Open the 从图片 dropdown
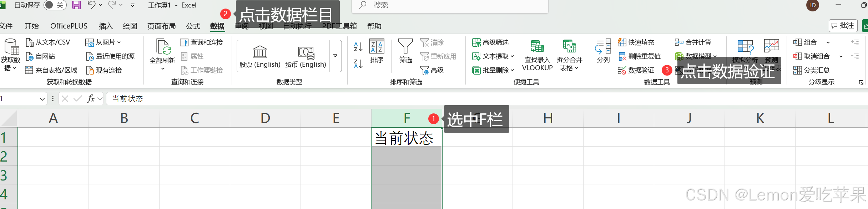This screenshot has width=868, height=209. 103,42
